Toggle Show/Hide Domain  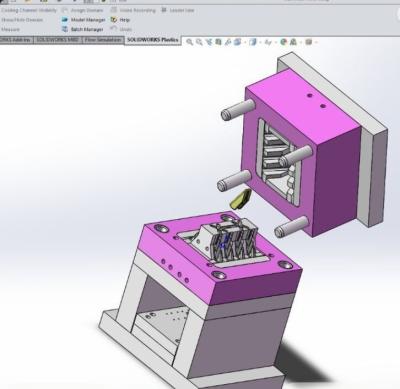pyautogui.click(x=22, y=20)
